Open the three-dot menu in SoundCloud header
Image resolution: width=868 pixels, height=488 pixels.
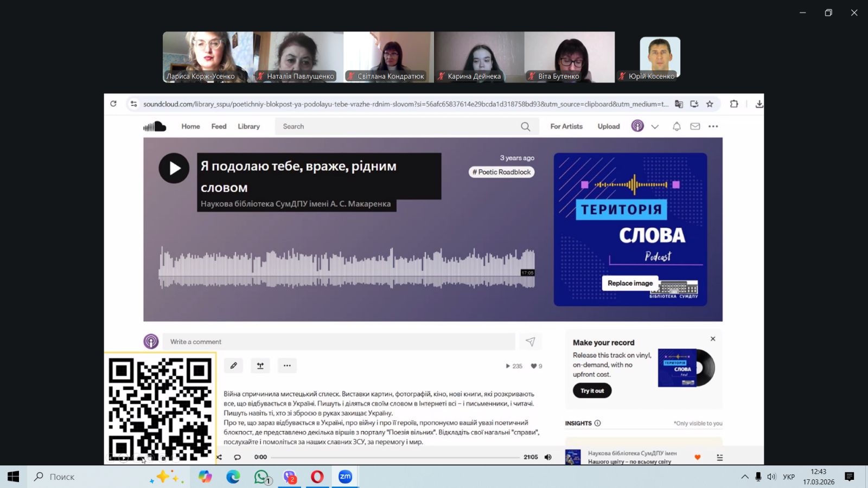[x=713, y=126]
